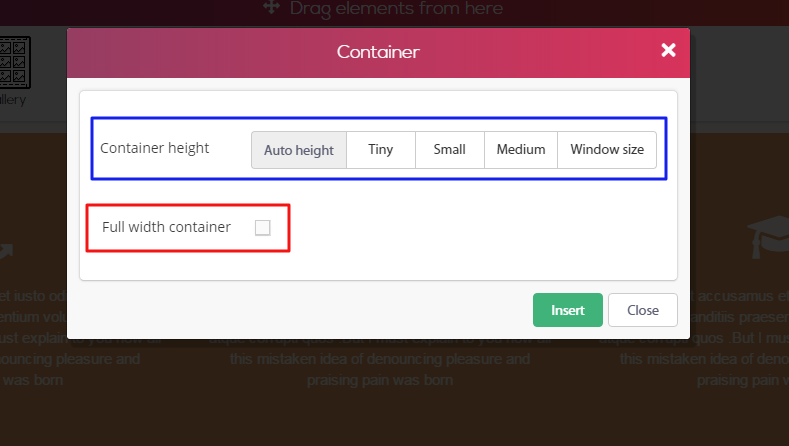Click the Gallery element icon behind dialog
Screen dimensions: 789x446
click(x=14, y=63)
